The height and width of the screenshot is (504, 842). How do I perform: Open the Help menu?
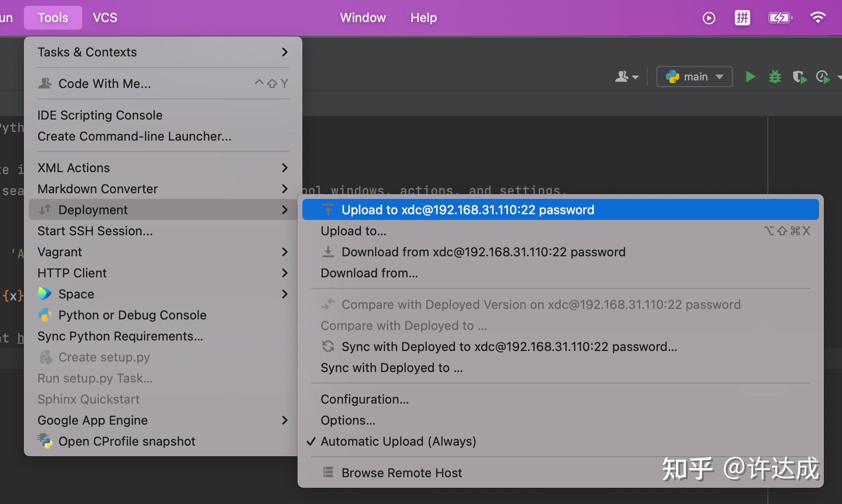click(423, 18)
